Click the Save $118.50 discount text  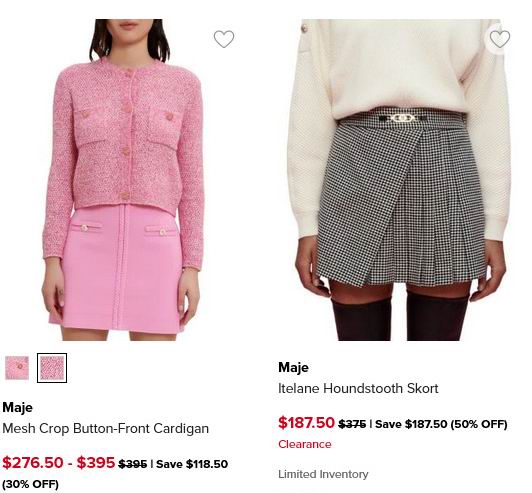tap(192, 464)
